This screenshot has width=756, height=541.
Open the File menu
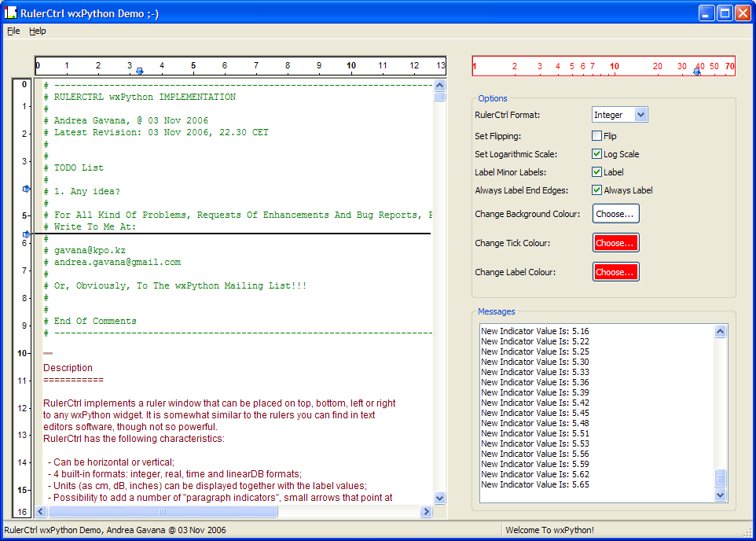(x=13, y=31)
